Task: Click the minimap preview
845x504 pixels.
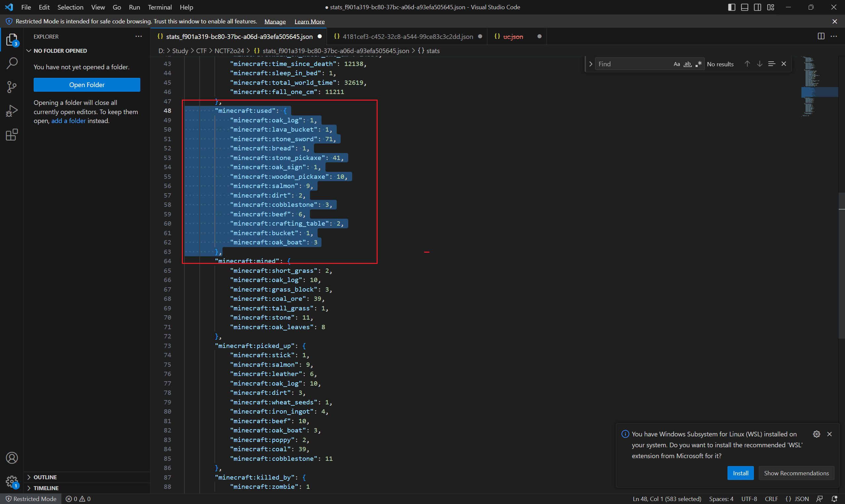Action: tap(820, 87)
